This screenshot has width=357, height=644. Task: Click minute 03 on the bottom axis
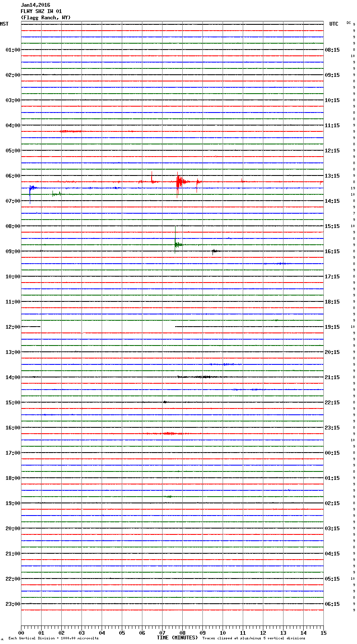pos(81,633)
